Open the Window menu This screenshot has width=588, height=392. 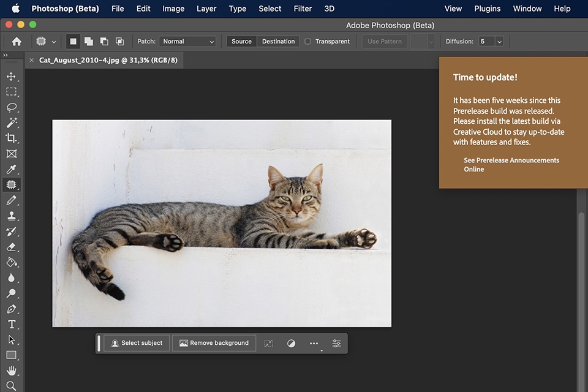[x=527, y=9]
